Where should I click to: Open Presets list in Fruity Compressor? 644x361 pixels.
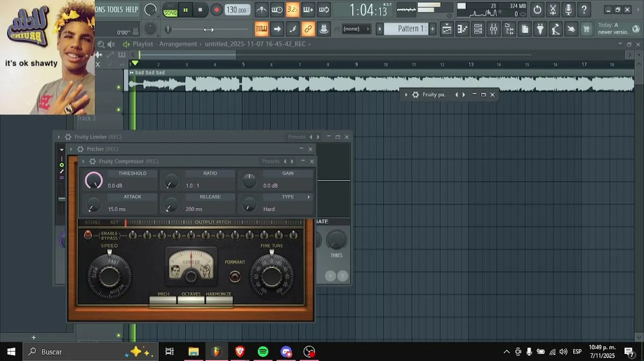pos(271,161)
